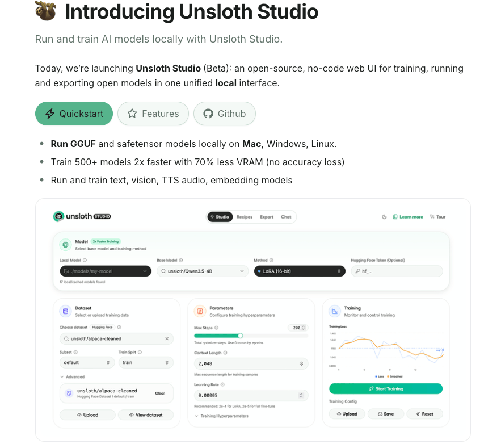Image resolution: width=480 pixels, height=448 pixels.
Task: Click the info icon beside Local Model
Action: 85,260
